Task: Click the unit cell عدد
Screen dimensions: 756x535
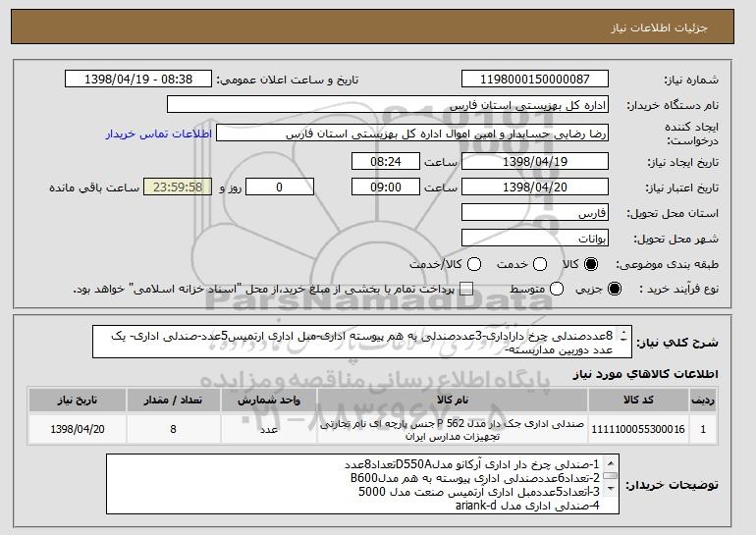Action: point(269,429)
